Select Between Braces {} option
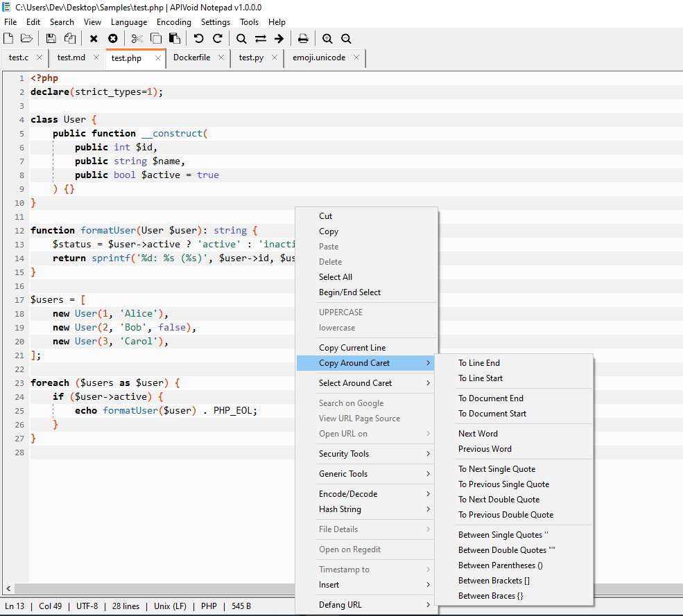Image resolution: width=683 pixels, height=616 pixels. [514, 595]
